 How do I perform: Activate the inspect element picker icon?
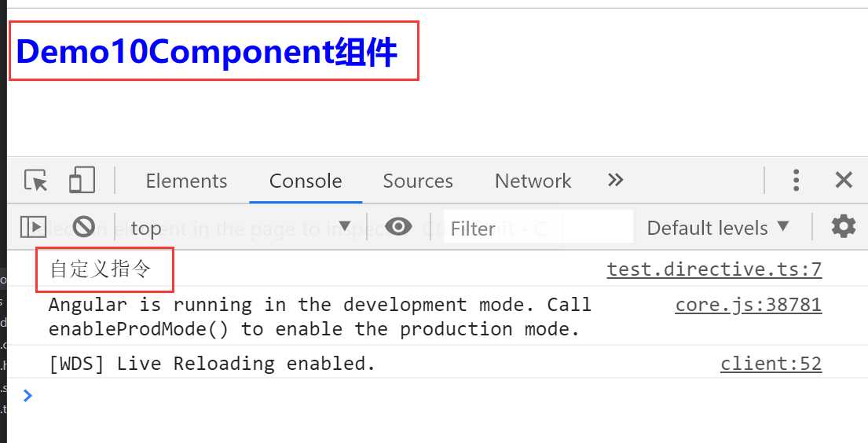pyautogui.click(x=36, y=181)
